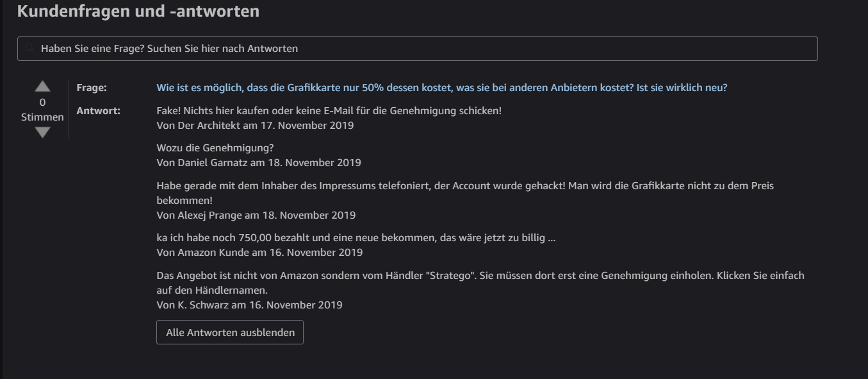This screenshot has width=868, height=379.
Task: Hide all answers via 'Alle Antworten ausblenden'
Action: pos(230,332)
